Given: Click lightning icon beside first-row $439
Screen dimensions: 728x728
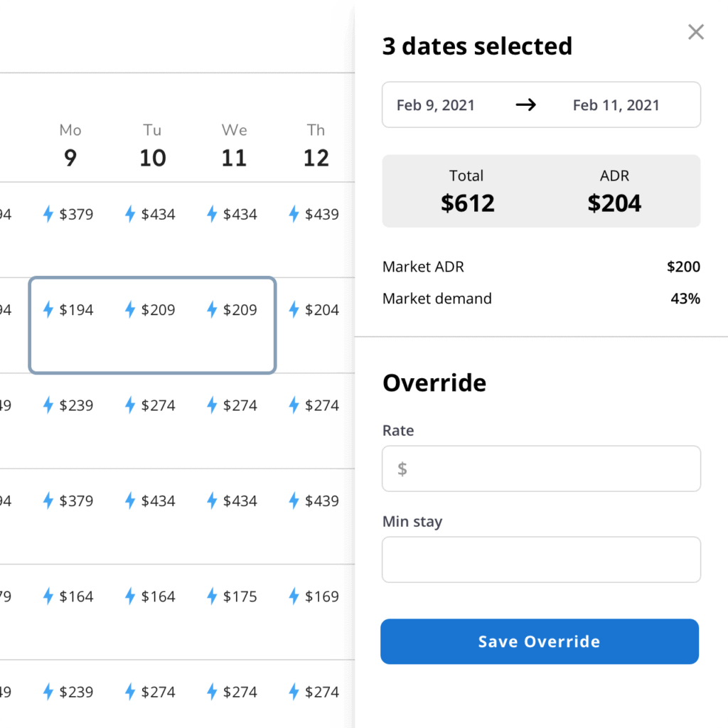Looking at the screenshot, I should pyautogui.click(x=294, y=213).
